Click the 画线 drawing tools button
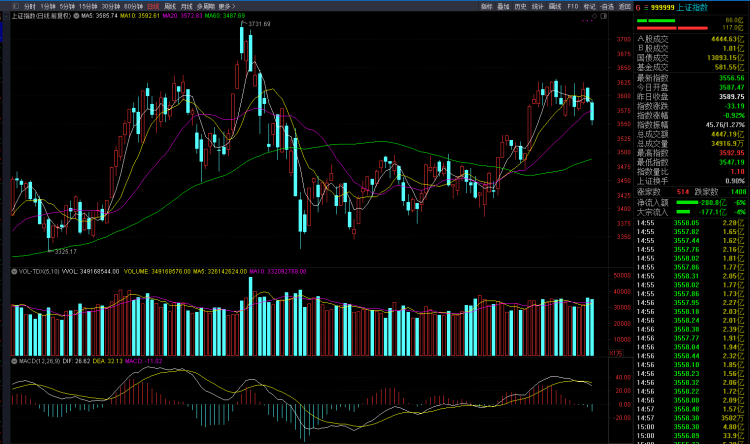This screenshot has width=750, height=444. point(555,6)
